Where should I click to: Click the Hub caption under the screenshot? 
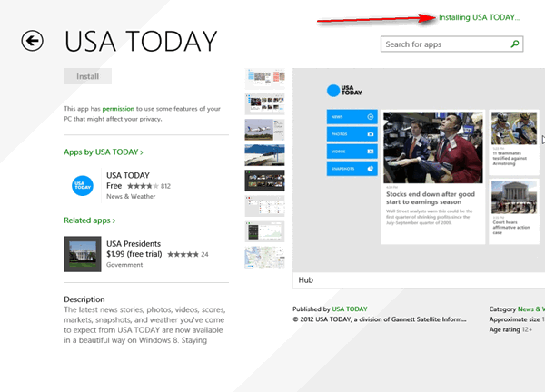click(306, 280)
